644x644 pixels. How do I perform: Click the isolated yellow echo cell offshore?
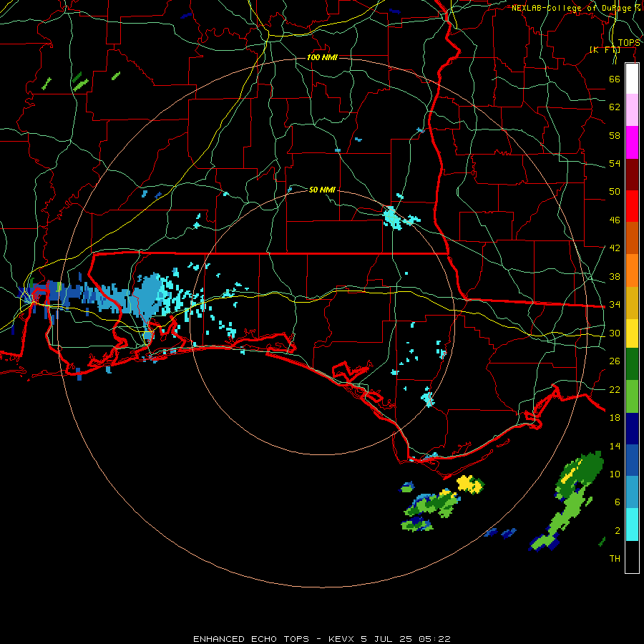click(x=470, y=484)
